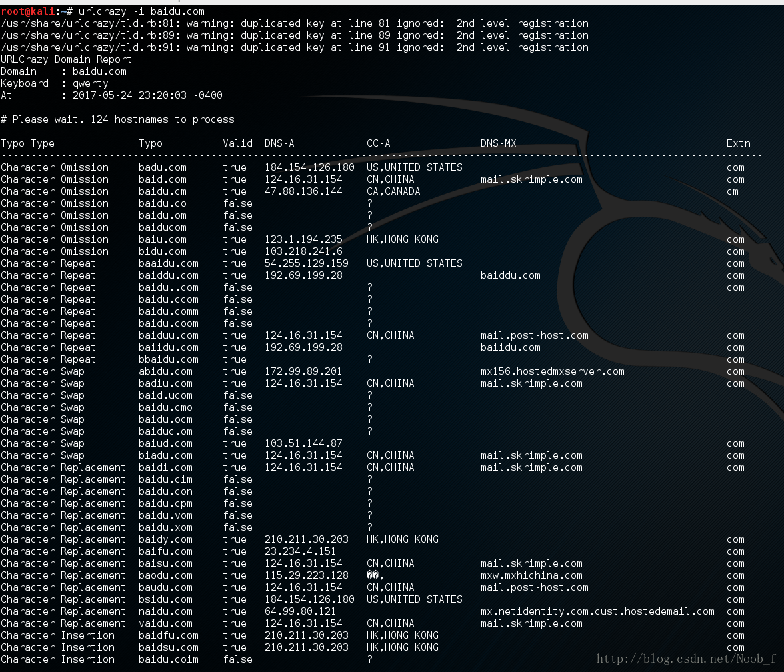Viewport: 784px width, 672px height.
Task: Click the typo 'baudu.com'
Action: click(x=165, y=587)
